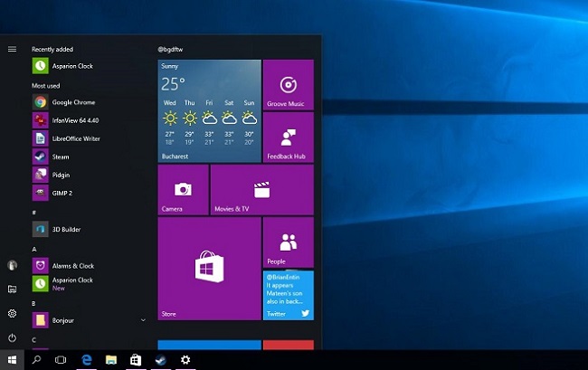Launch the Camera tile
The image size is (588, 370).
(x=183, y=190)
